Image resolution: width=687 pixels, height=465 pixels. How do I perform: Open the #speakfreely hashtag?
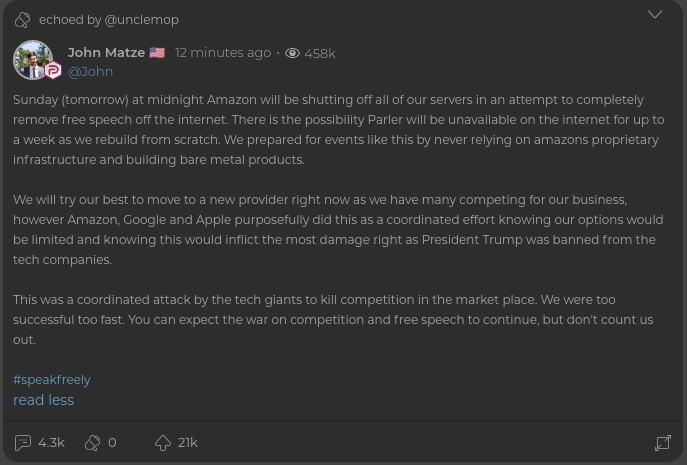[x=52, y=380]
